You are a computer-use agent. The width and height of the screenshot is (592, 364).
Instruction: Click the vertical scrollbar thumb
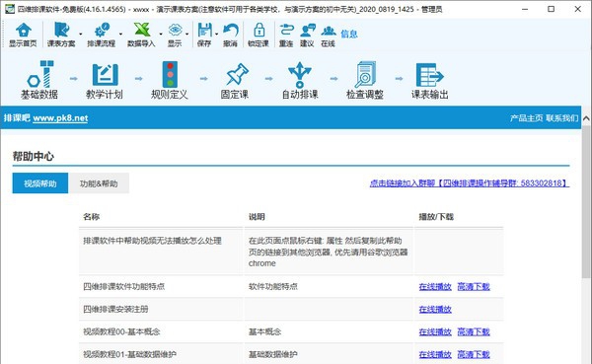[x=586, y=202]
